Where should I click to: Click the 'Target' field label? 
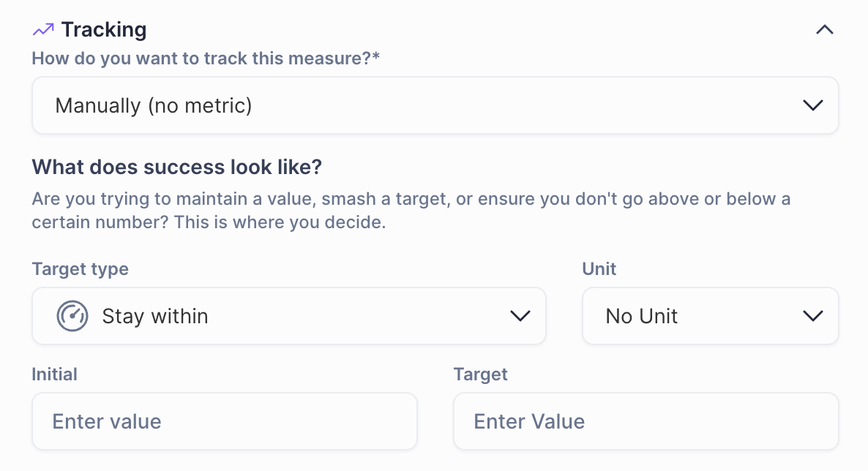click(x=480, y=374)
